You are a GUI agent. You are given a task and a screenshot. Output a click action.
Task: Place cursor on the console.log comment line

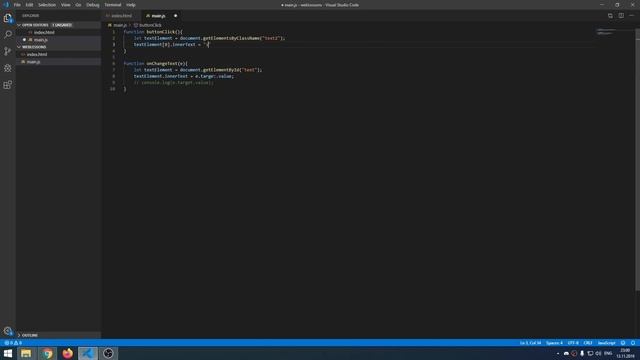tap(173, 82)
